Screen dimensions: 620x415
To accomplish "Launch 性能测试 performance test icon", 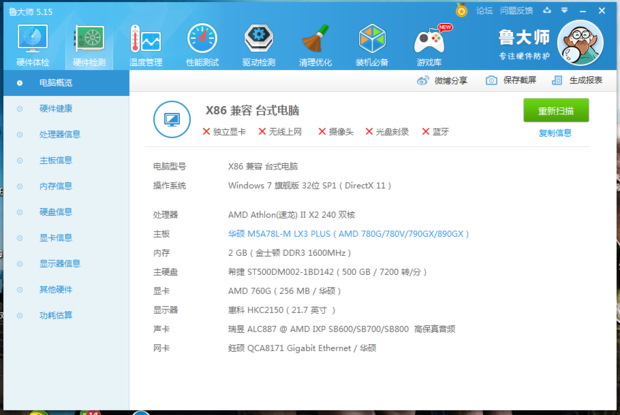I will [x=202, y=39].
